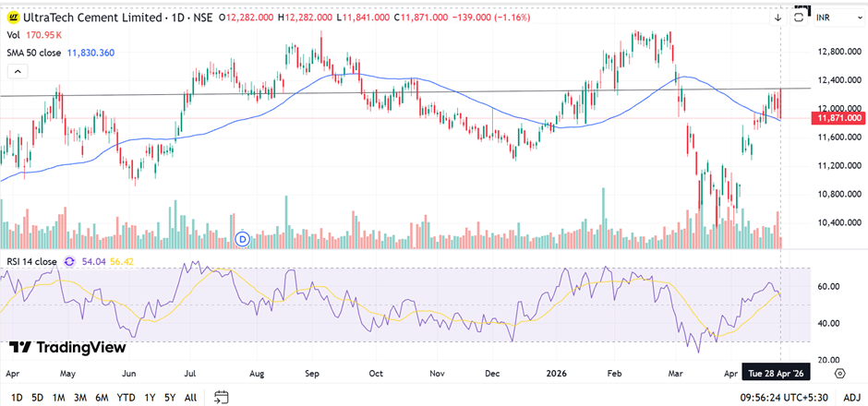
Task: Show the All time range
Action: tap(190, 397)
